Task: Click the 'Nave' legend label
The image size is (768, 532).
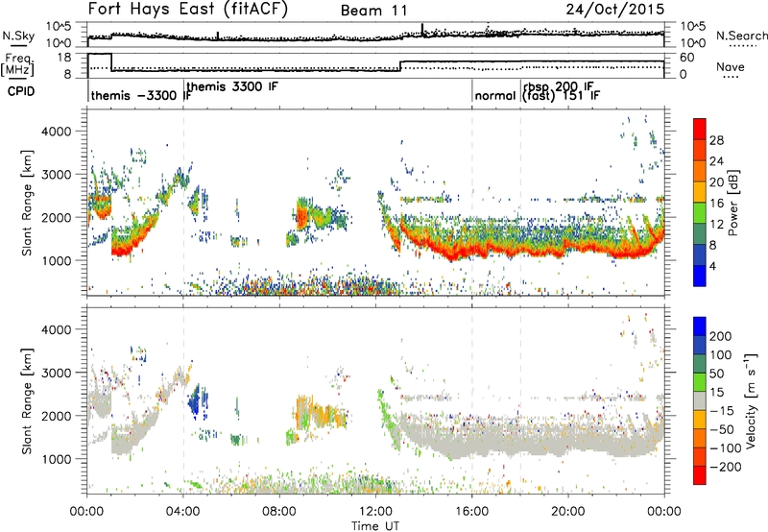Action: click(x=731, y=66)
